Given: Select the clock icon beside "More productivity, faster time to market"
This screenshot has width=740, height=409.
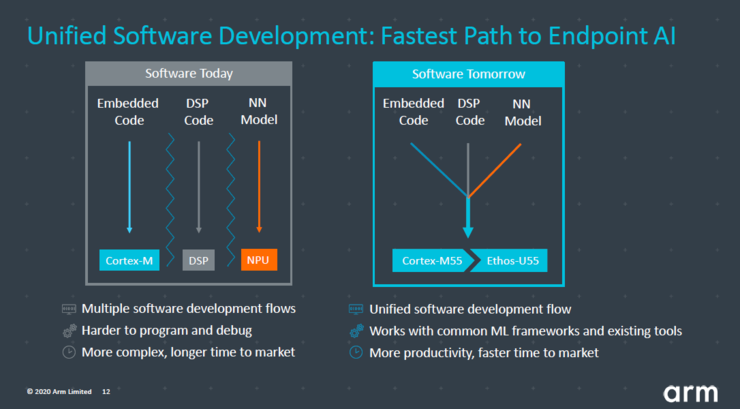Looking at the screenshot, I should [x=356, y=352].
